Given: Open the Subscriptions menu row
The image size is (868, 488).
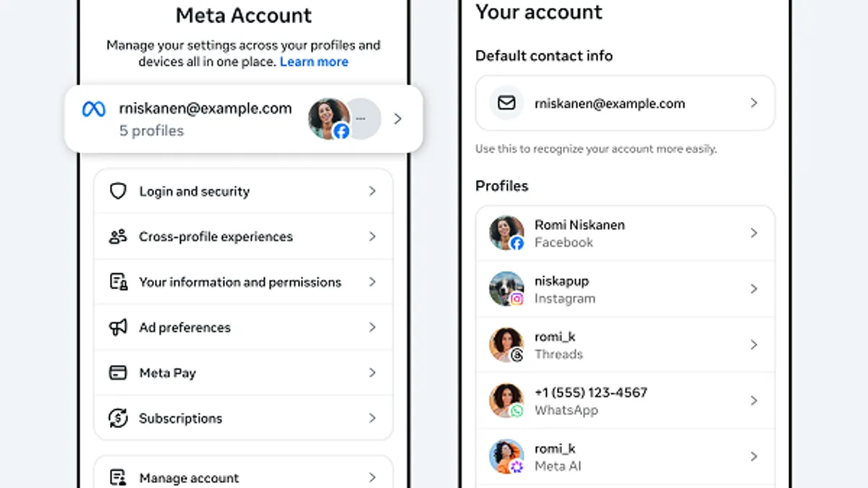Looking at the screenshot, I should click(243, 418).
